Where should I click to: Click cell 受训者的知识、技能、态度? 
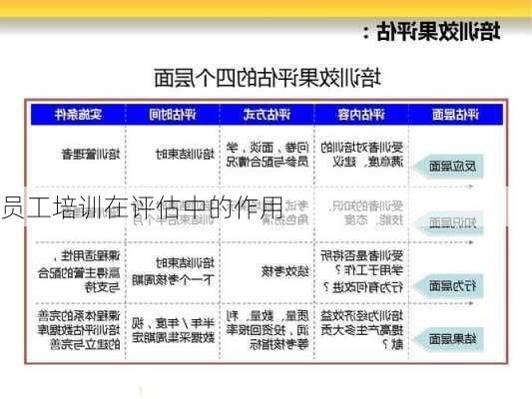[x=366, y=212]
